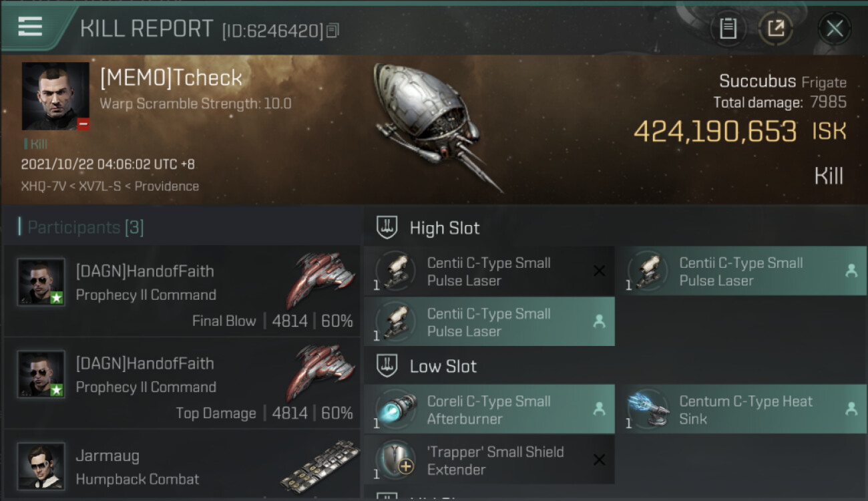Screen dimensions: 868x501
Task: Open the hamburger menu icon
Action: [x=30, y=27]
